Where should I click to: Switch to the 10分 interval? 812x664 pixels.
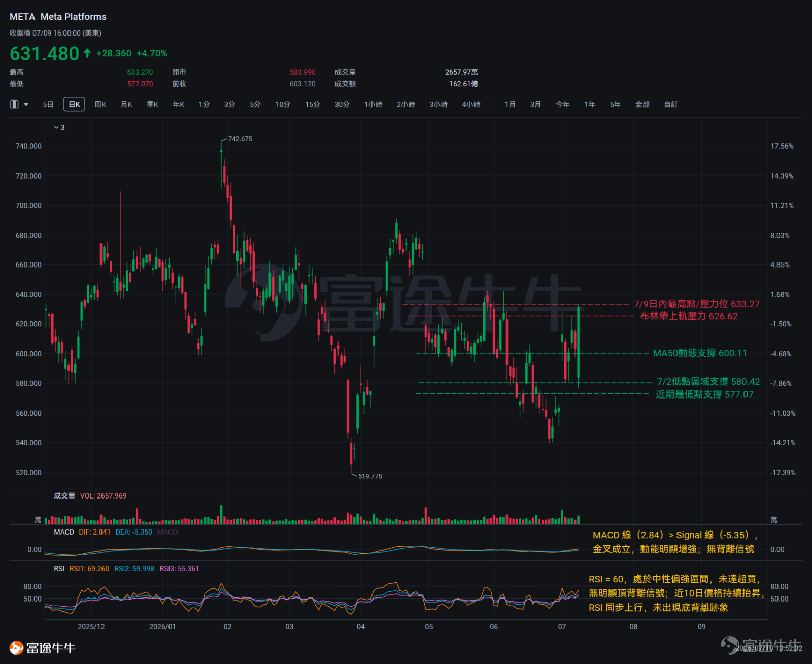pos(283,104)
